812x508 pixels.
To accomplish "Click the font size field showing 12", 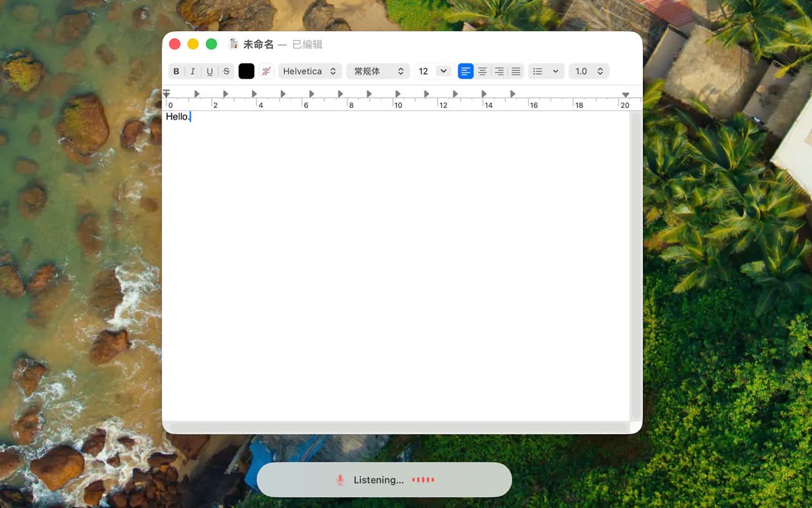I will point(425,71).
